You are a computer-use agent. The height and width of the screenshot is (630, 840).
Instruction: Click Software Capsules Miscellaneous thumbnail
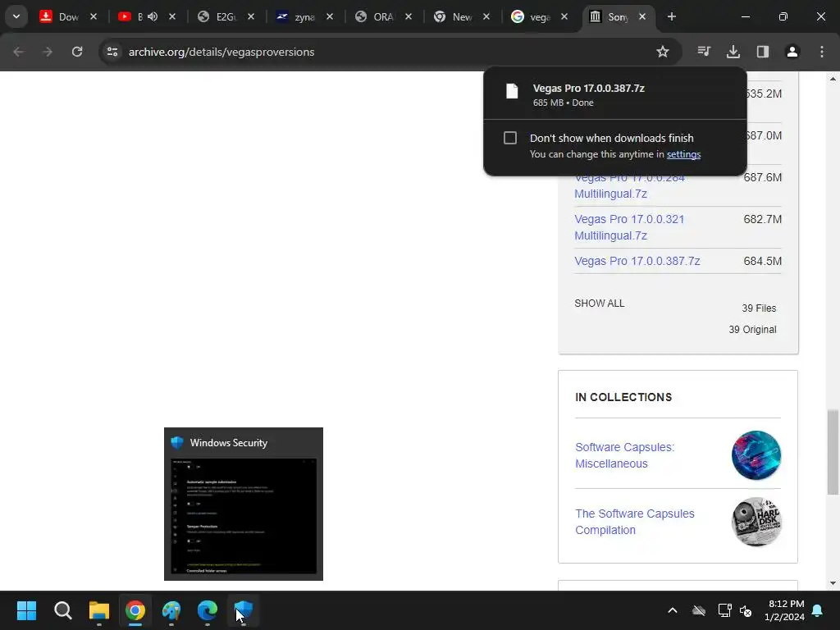[756, 455]
